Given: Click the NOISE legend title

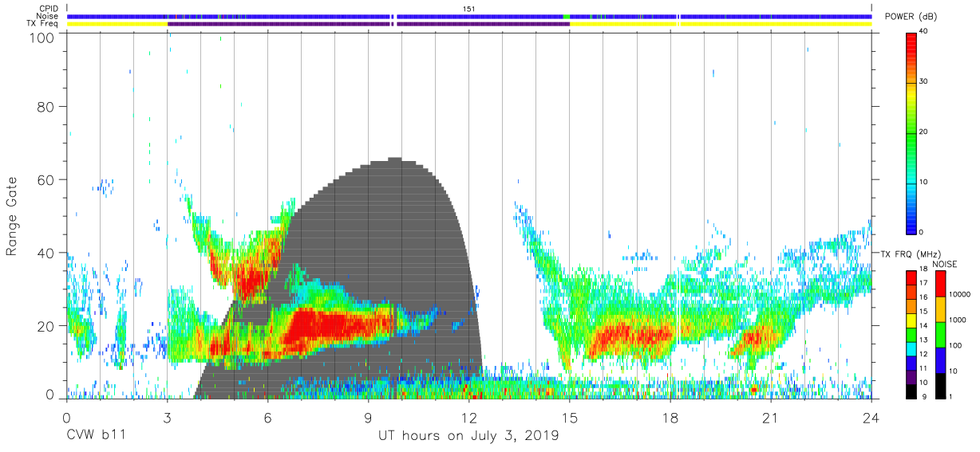Looking at the screenshot, I should (944, 263).
